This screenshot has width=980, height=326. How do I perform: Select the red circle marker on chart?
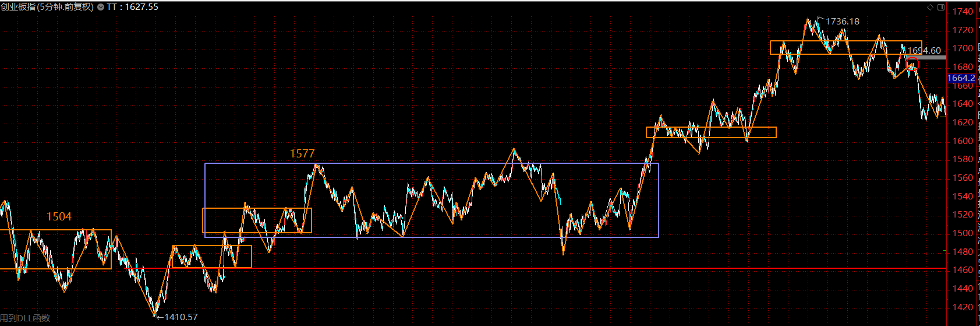coord(912,64)
